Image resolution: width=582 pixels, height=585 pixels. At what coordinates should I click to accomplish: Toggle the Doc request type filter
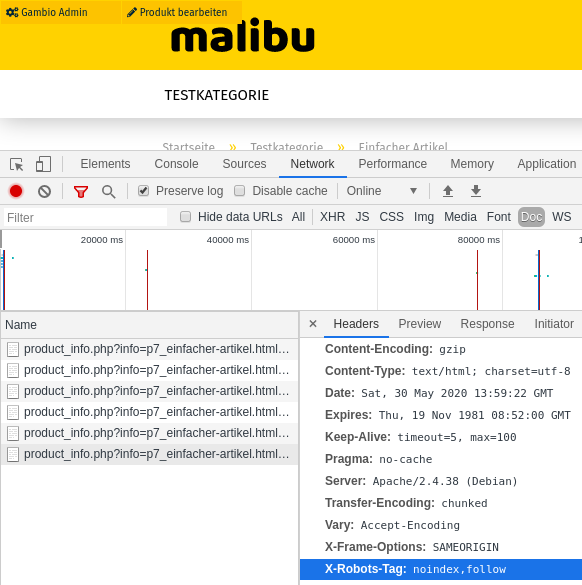(x=531, y=217)
